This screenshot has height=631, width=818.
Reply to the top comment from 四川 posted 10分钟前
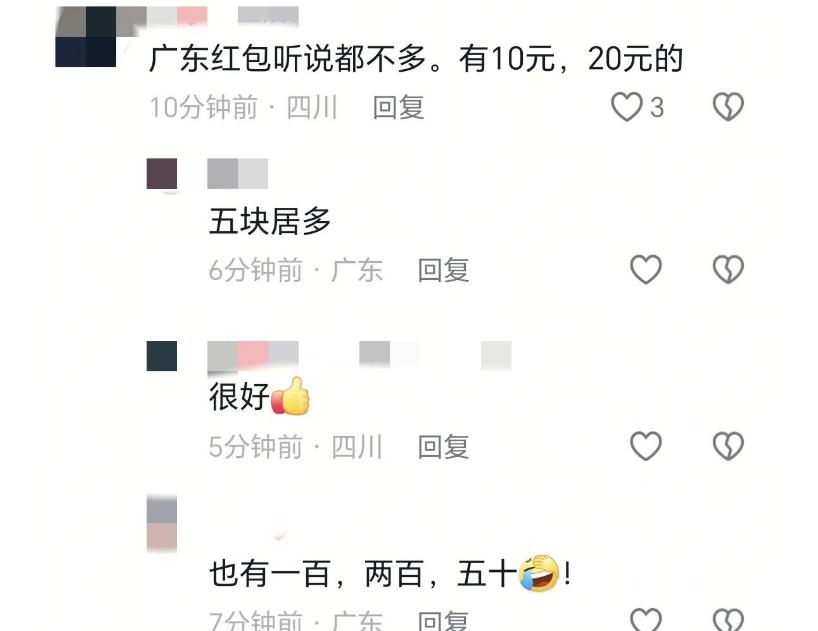(x=399, y=107)
